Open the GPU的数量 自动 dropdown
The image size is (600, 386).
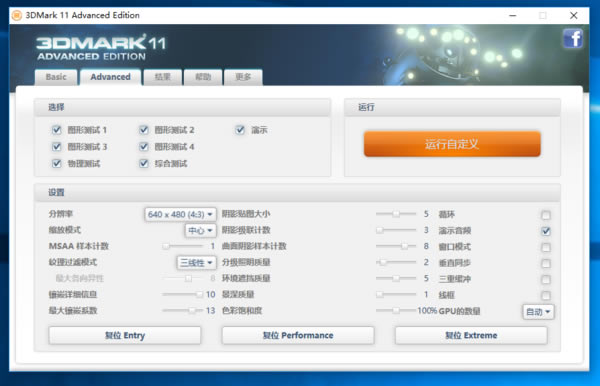pos(538,312)
